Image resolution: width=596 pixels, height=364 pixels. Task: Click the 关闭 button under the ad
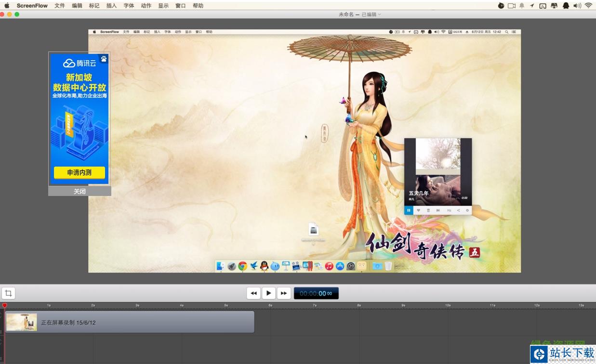click(x=79, y=191)
